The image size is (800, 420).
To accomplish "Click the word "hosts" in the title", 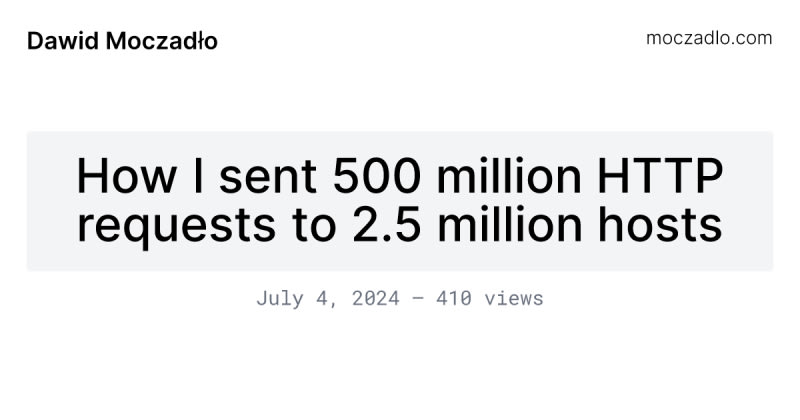I will pos(659,225).
